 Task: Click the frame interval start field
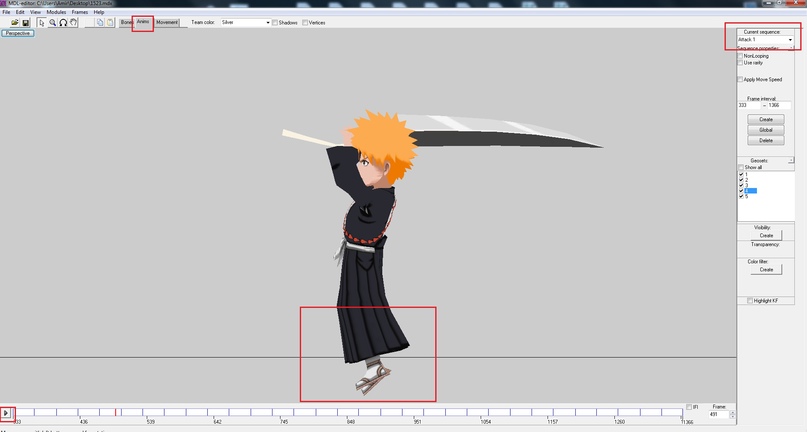(749, 105)
